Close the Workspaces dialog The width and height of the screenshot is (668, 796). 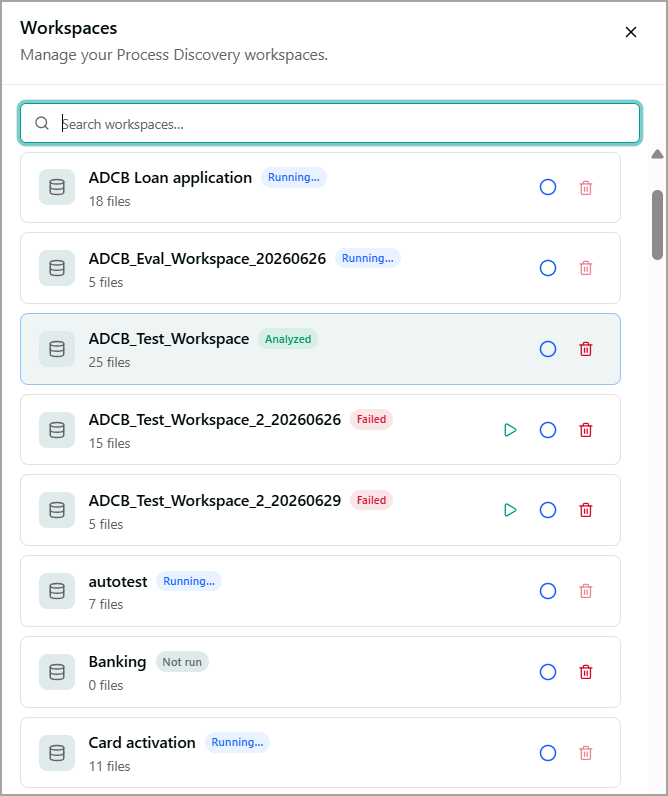(x=631, y=32)
